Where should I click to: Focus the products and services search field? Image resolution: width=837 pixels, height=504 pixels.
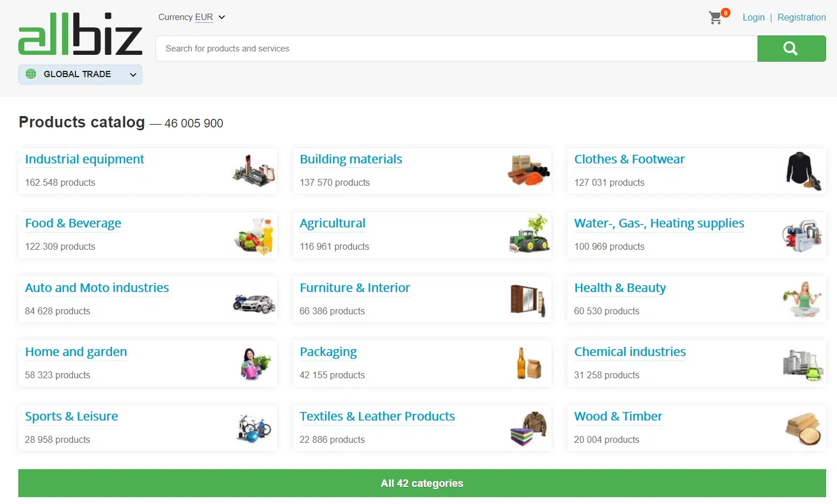click(x=456, y=49)
